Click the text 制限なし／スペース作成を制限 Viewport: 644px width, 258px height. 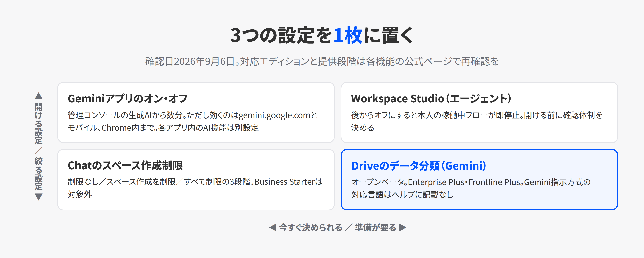click(x=195, y=188)
